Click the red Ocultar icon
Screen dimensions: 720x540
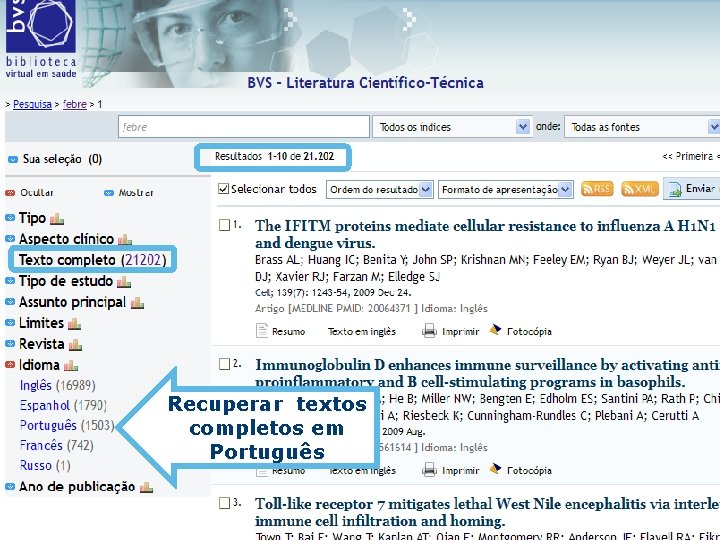(10, 193)
